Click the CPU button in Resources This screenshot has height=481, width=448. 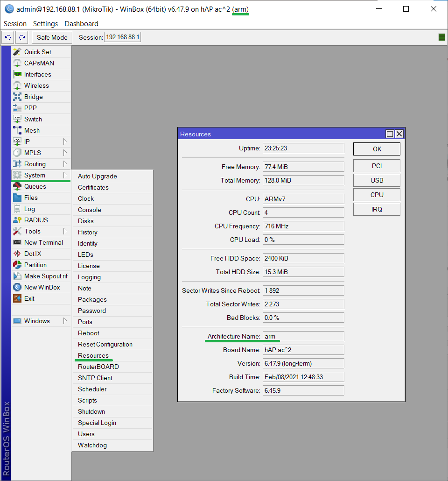pyautogui.click(x=377, y=195)
